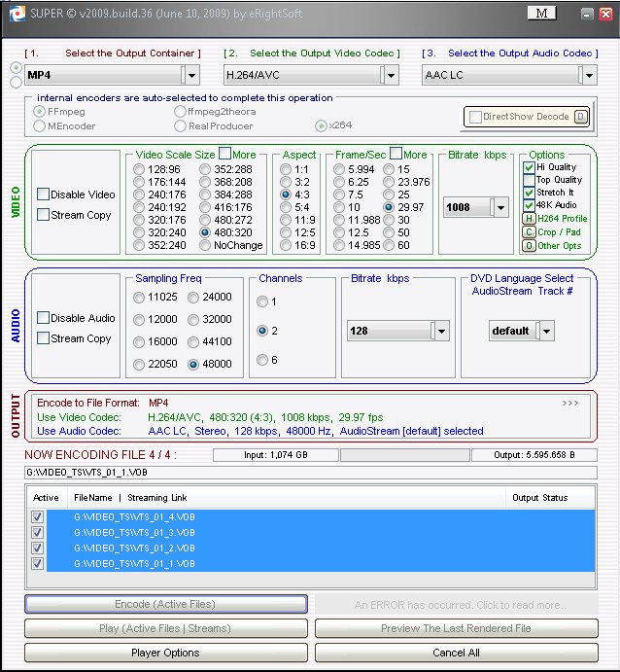Open the Other Opts settings

(530, 245)
